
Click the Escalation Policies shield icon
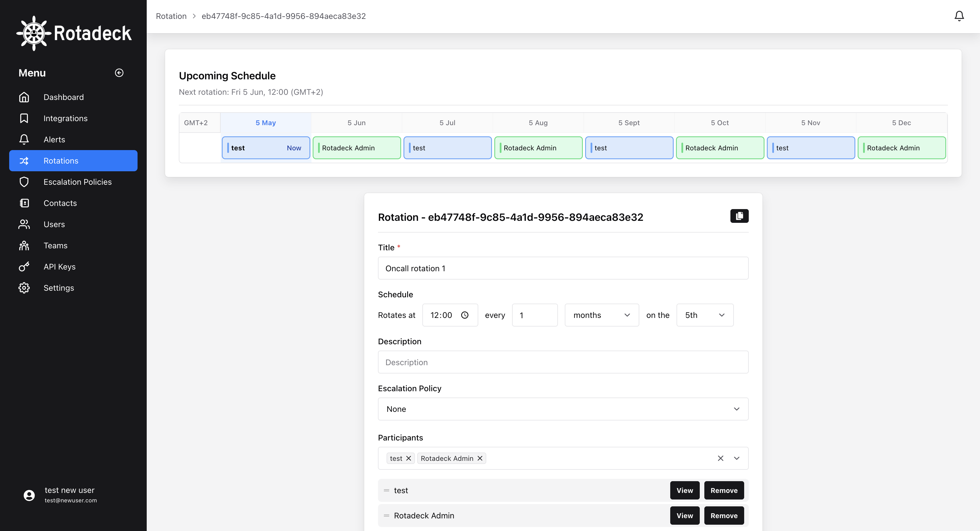click(x=24, y=182)
